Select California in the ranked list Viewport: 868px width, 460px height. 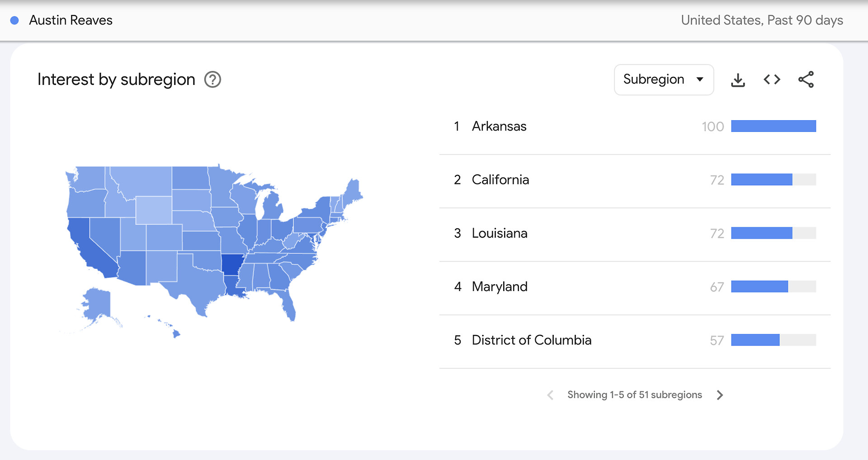pyautogui.click(x=500, y=180)
